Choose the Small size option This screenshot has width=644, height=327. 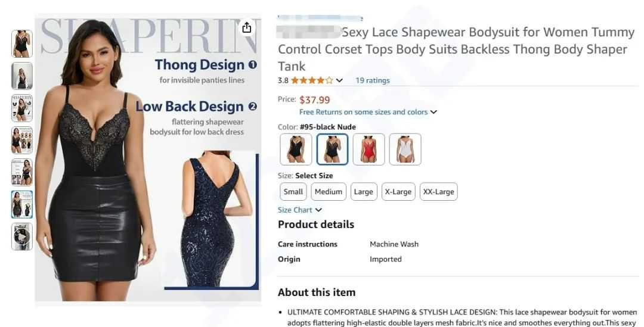click(293, 192)
